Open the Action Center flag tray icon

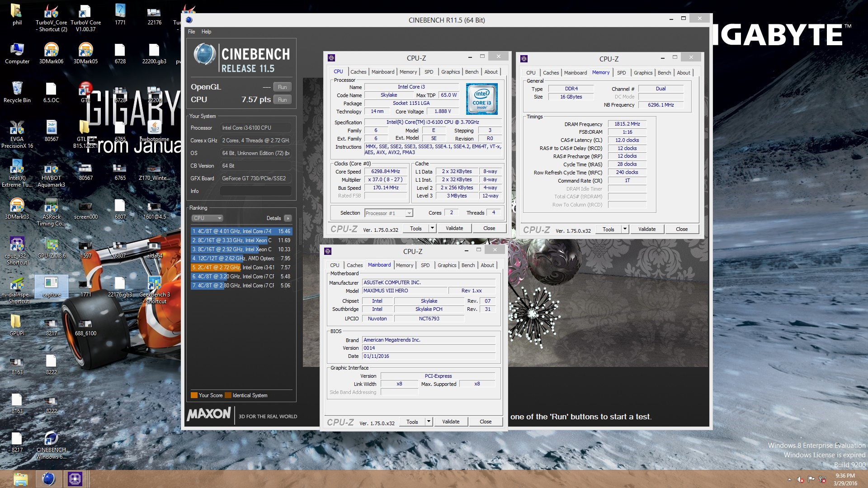click(811, 479)
